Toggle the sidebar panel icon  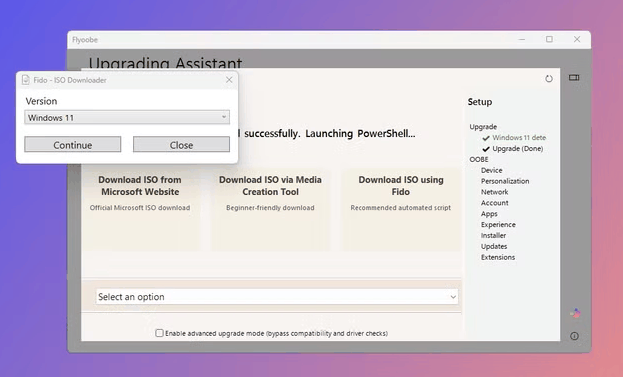pyautogui.click(x=574, y=77)
